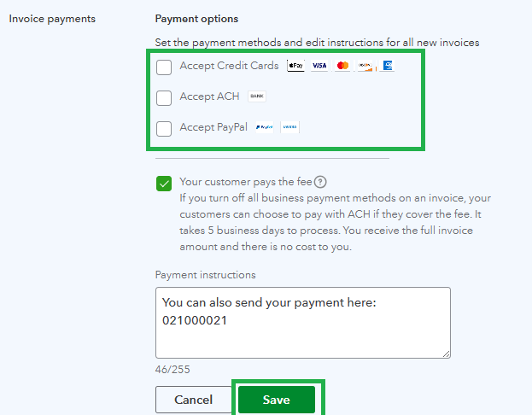
Task: Uncheck Your customer pays the fee
Action: 164,183
